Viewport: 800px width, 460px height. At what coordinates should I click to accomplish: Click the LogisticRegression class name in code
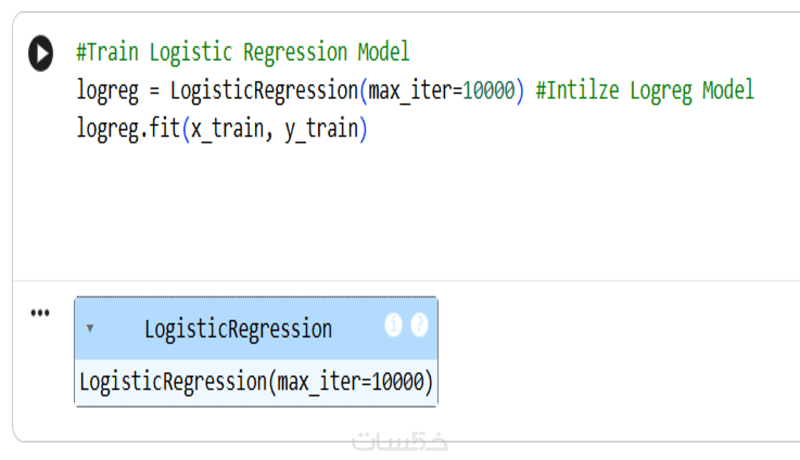click(x=262, y=90)
